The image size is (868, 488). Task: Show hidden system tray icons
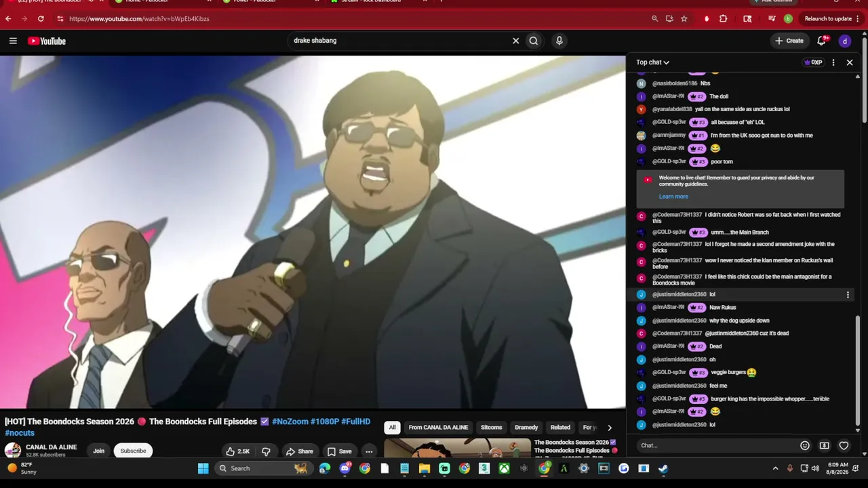(776, 468)
